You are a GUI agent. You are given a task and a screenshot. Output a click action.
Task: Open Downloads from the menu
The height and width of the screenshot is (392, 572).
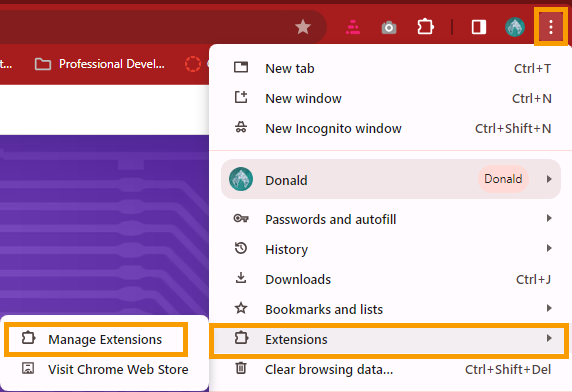(392, 279)
